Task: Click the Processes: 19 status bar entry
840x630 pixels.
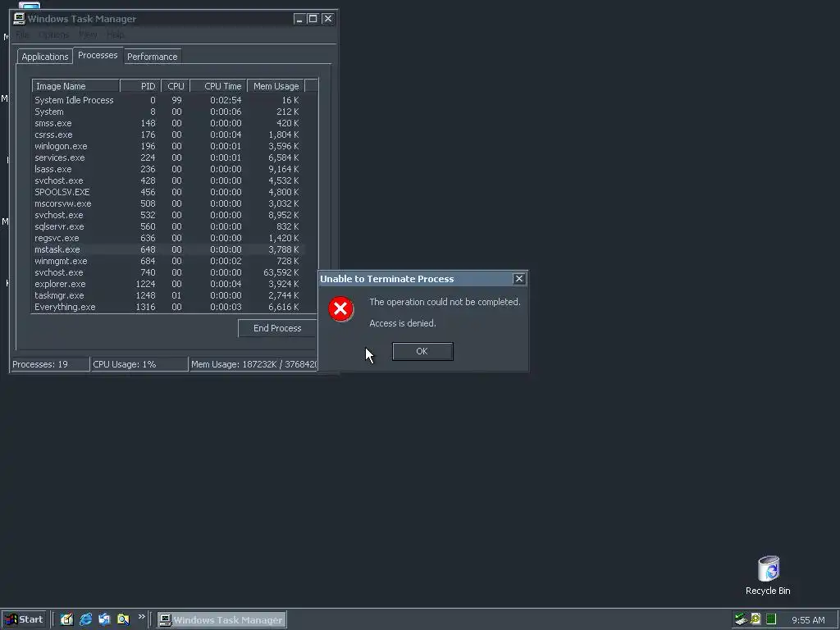Action: click(x=50, y=364)
